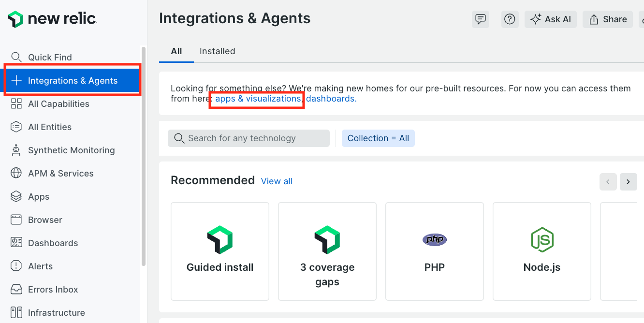Open the Guided install card
Viewport: 644px width, 323px height.
(x=220, y=251)
